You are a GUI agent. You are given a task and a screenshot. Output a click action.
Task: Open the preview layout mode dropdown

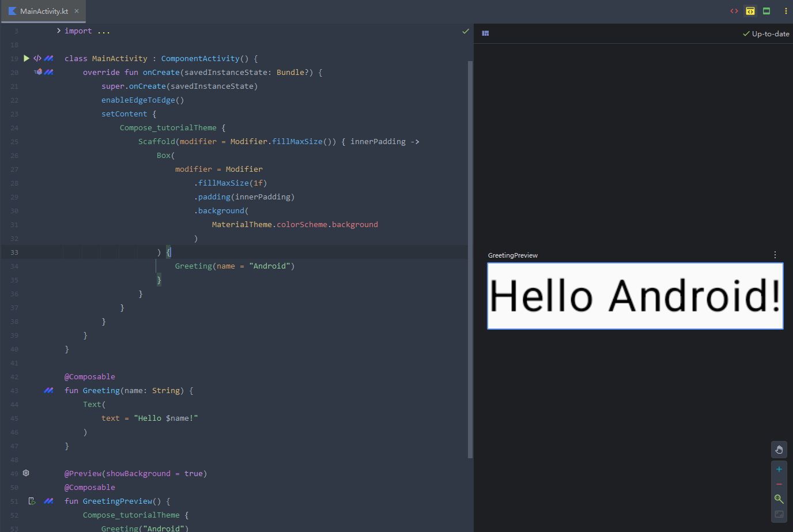coord(485,33)
